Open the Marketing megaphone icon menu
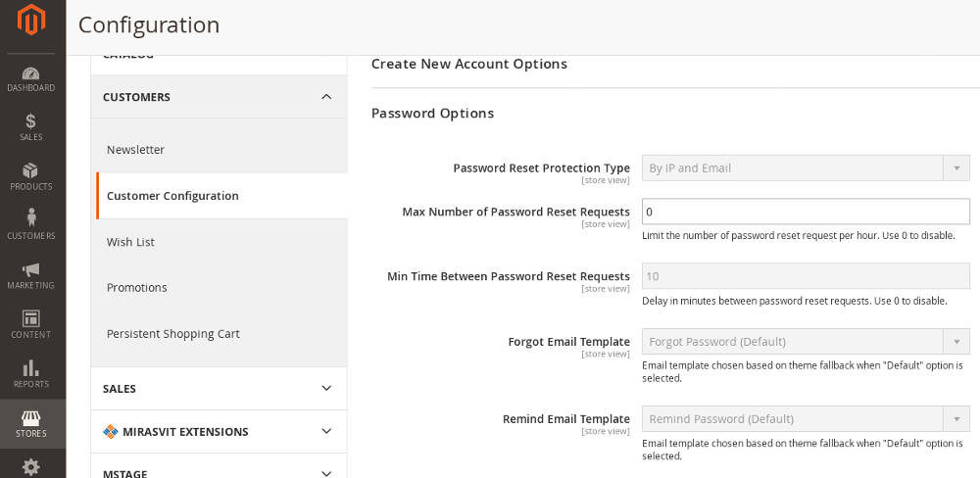Viewport: 980px width, 478px height. pyautogui.click(x=31, y=275)
